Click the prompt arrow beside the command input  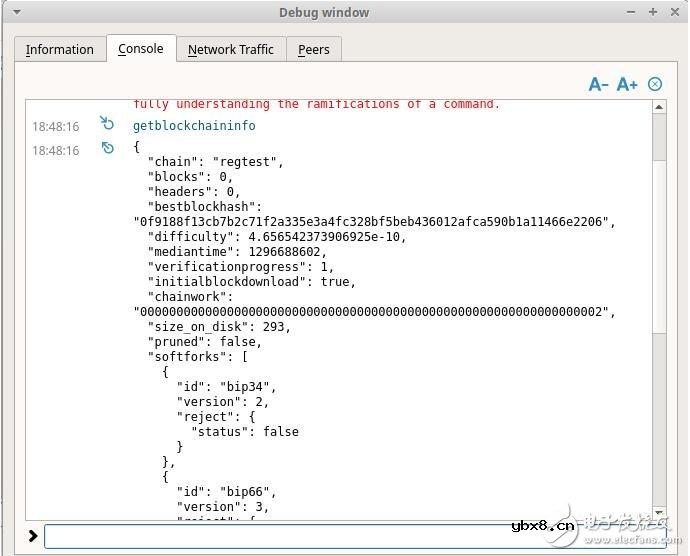32,536
